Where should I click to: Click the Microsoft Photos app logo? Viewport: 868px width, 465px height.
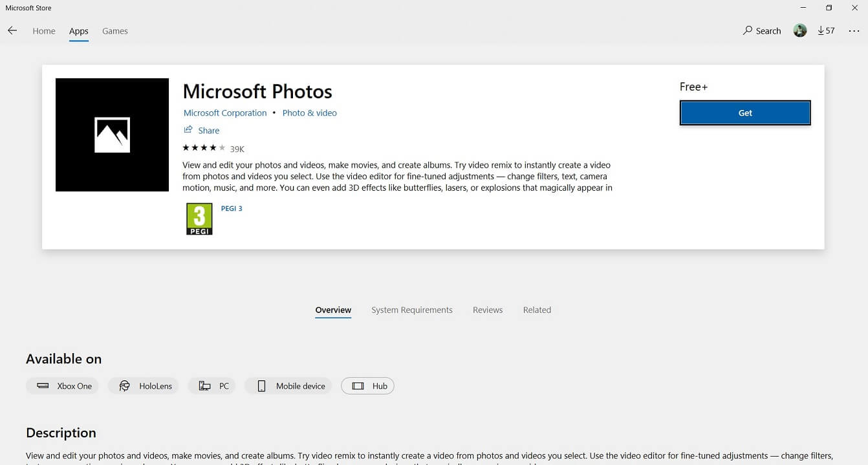112,135
